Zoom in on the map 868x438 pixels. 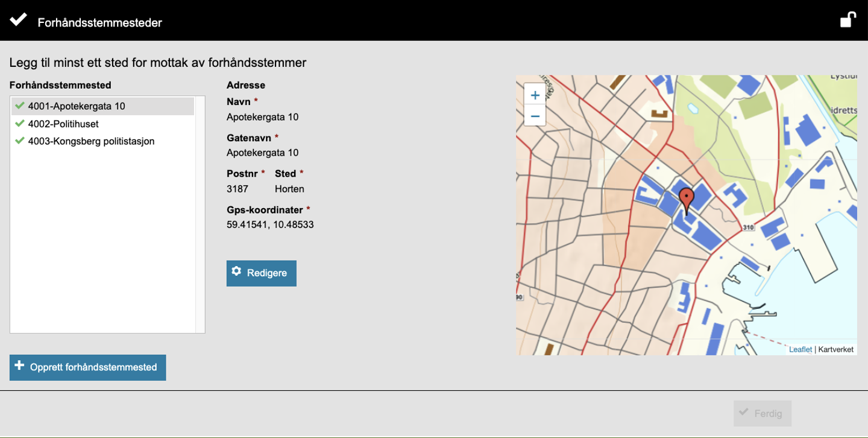pos(535,95)
